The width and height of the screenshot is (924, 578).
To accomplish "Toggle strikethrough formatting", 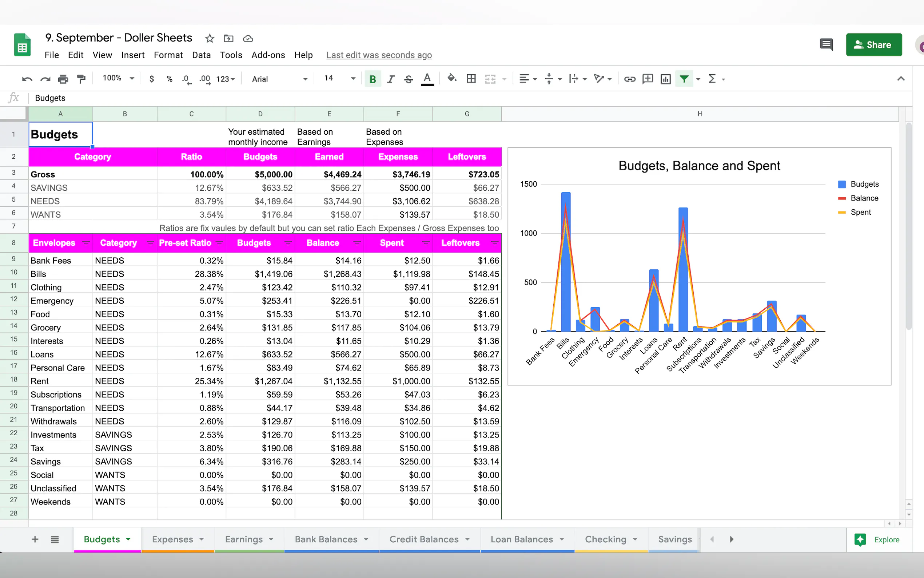I will [x=408, y=79].
